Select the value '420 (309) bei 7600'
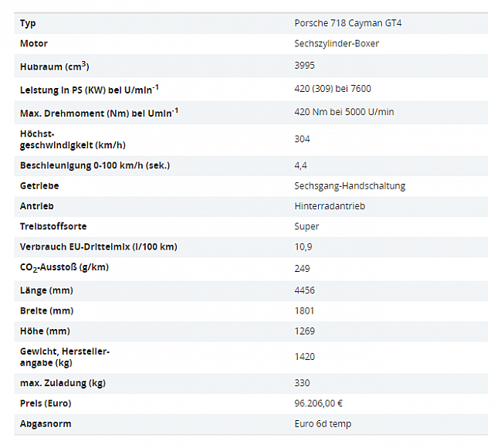 (x=333, y=89)
